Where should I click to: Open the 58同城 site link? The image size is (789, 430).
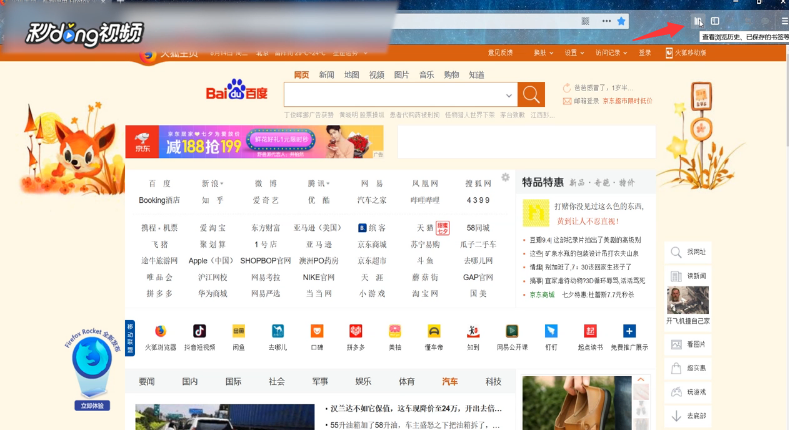point(478,228)
